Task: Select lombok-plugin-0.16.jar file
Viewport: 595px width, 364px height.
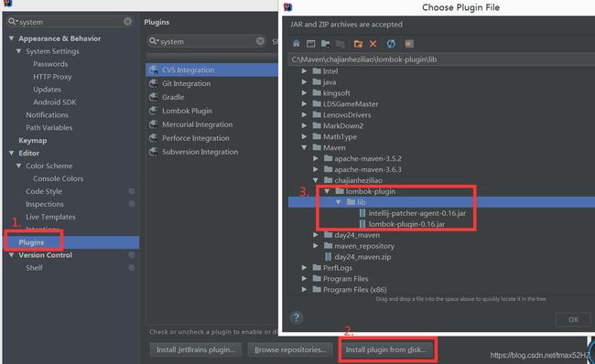Action: point(406,224)
